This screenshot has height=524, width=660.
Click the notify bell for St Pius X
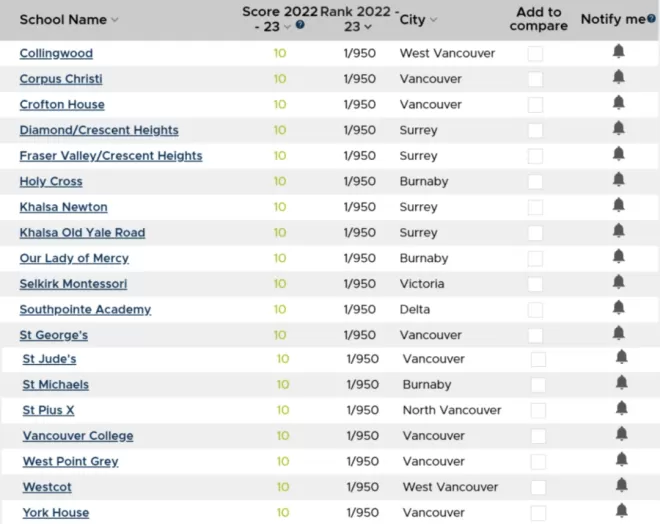(x=622, y=409)
